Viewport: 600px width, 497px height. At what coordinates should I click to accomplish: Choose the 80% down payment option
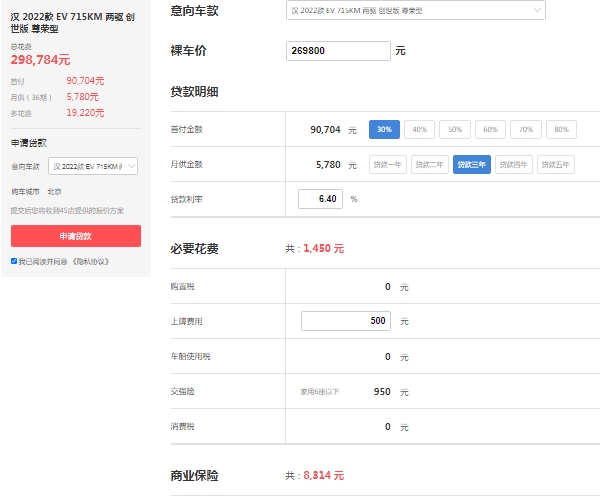(561, 130)
